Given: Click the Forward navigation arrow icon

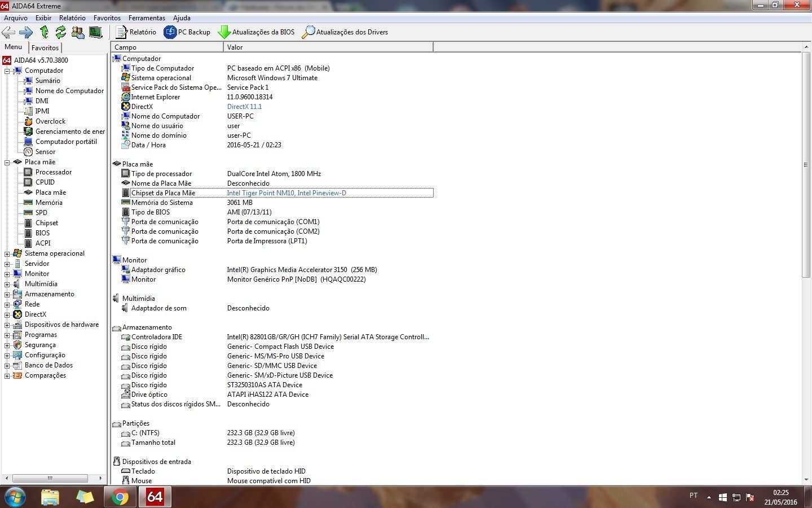Looking at the screenshot, I should point(27,32).
